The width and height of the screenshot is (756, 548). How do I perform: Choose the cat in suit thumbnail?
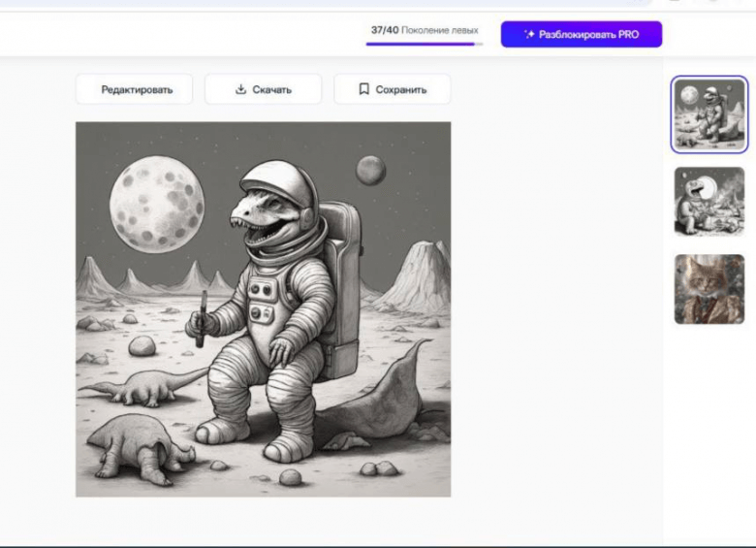pyautogui.click(x=709, y=288)
